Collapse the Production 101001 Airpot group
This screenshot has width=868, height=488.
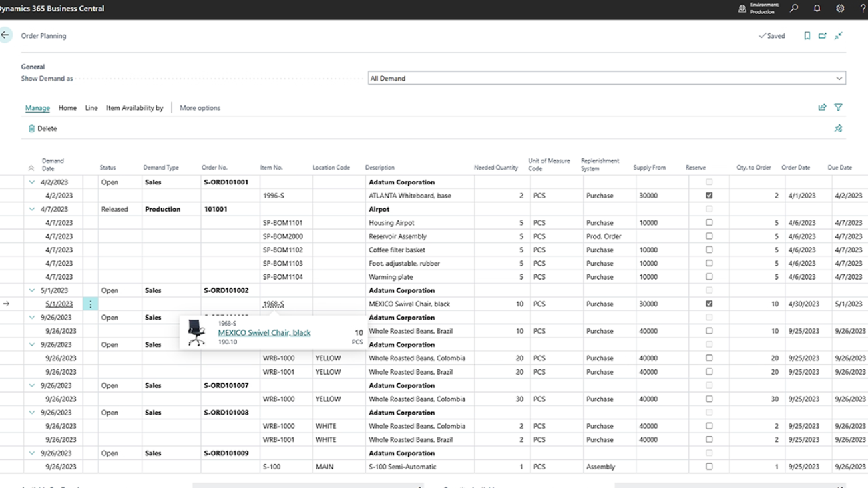tap(32, 209)
